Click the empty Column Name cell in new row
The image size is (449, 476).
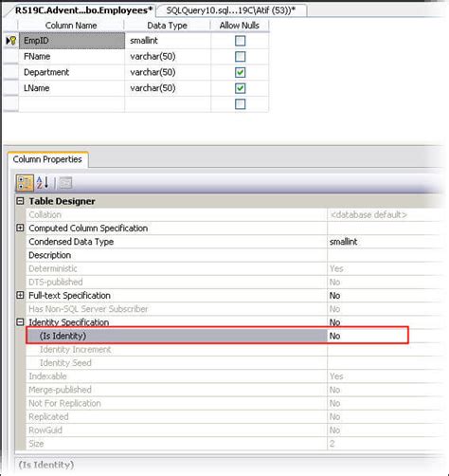(x=72, y=104)
